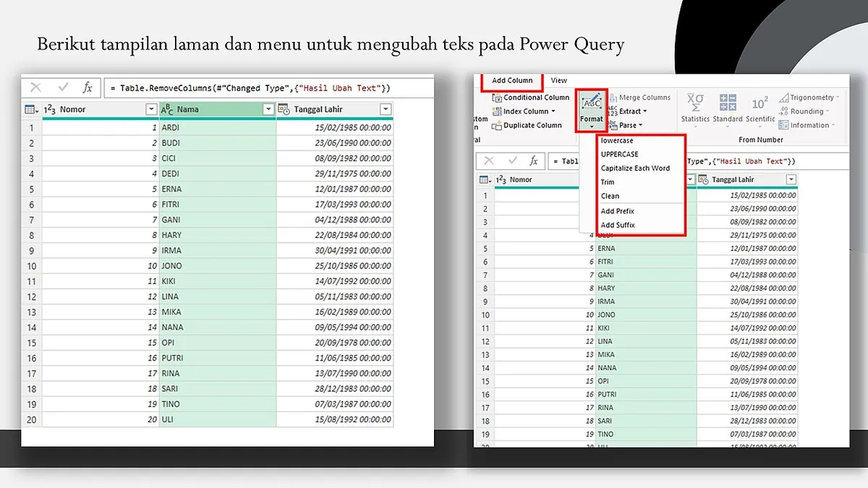Switch to the View tab
The image size is (868, 488).
[x=559, y=80]
